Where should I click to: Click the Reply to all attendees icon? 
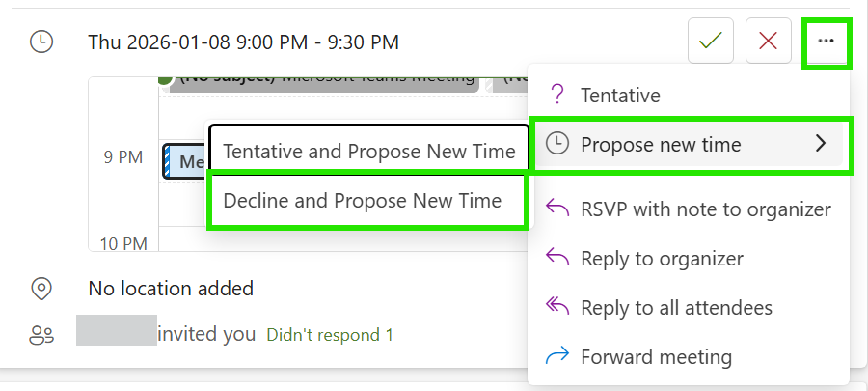[556, 308]
